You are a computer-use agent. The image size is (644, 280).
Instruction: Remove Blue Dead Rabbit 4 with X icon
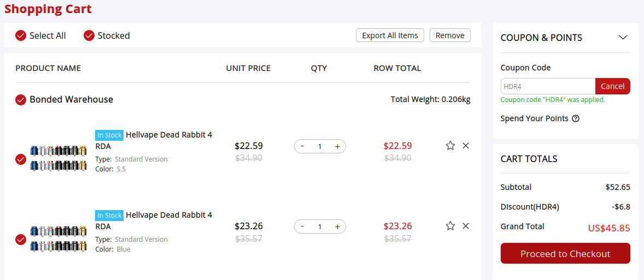(466, 226)
